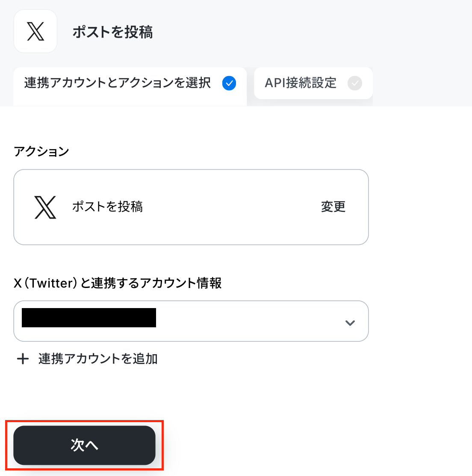
Task: Click the blue checkmark on the first tab
Action: pos(229,83)
